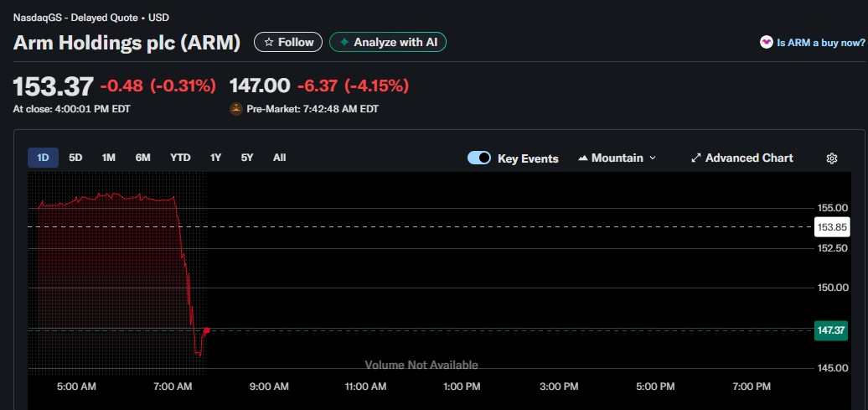The height and width of the screenshot is (410, 868).
Task: Click the 153.85 previous close label
Action: click(x=832, y=227)
